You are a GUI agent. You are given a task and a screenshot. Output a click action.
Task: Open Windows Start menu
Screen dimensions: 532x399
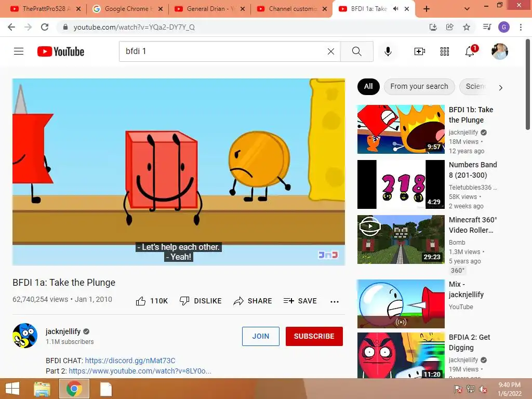pos(12,389)
